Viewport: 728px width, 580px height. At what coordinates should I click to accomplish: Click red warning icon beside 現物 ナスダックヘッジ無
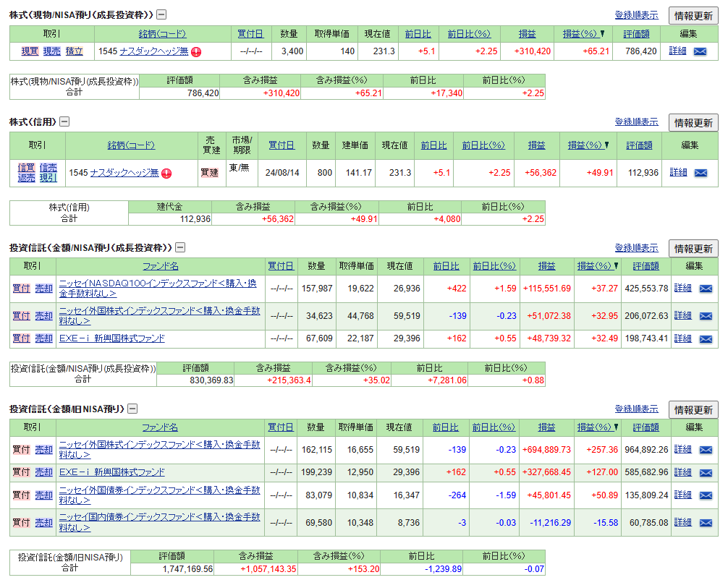point(196,52)
